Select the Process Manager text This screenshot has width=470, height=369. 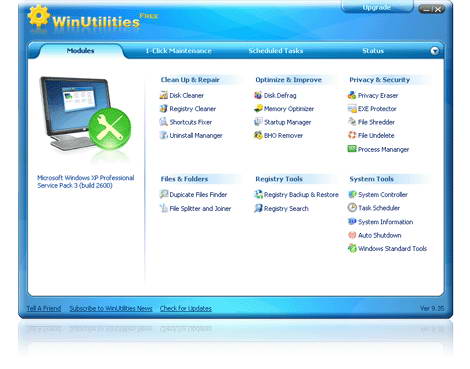click(383, 149)
